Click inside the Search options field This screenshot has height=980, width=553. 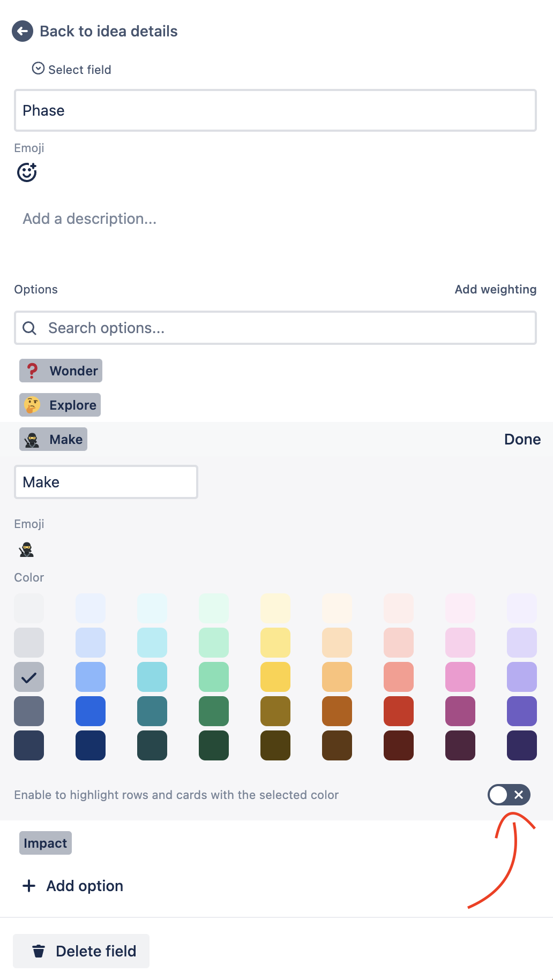(x=161, y=327)
